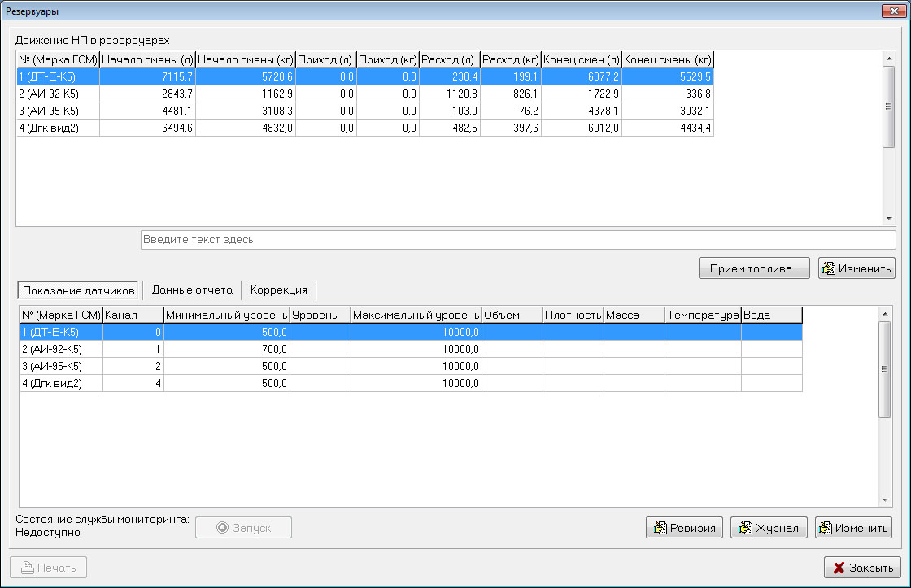Viewport: 911px width, 588px height.
Task: Click the Приход (л) column header
Action: pos(326,59)
